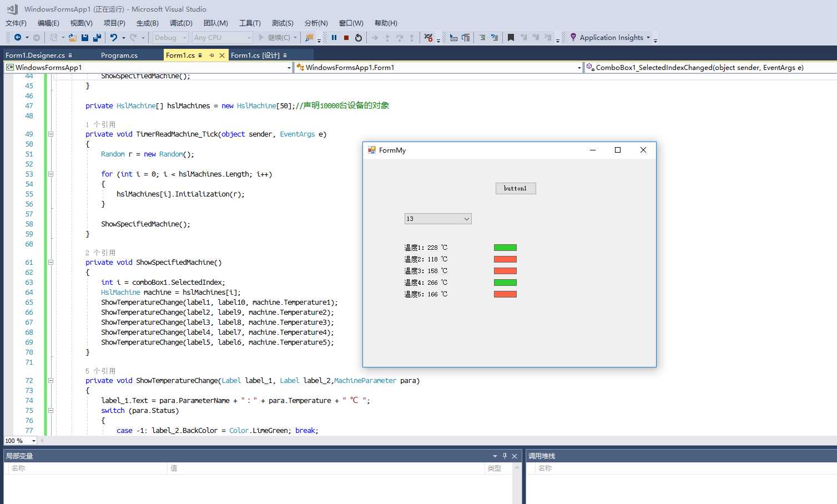Open the 视图(V) menu
Screen dimensions: 837x504
(x=82, y=23)
